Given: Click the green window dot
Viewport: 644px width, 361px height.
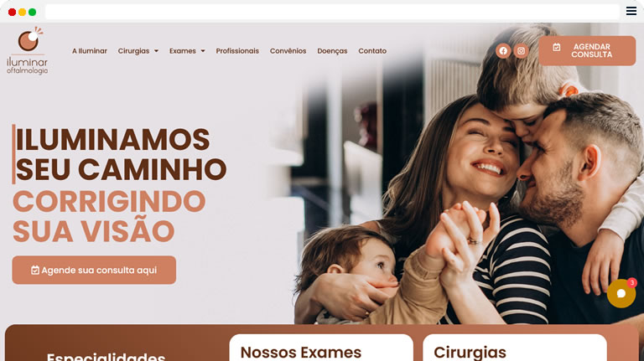Looking at the screenshot, I should (32, 12).
